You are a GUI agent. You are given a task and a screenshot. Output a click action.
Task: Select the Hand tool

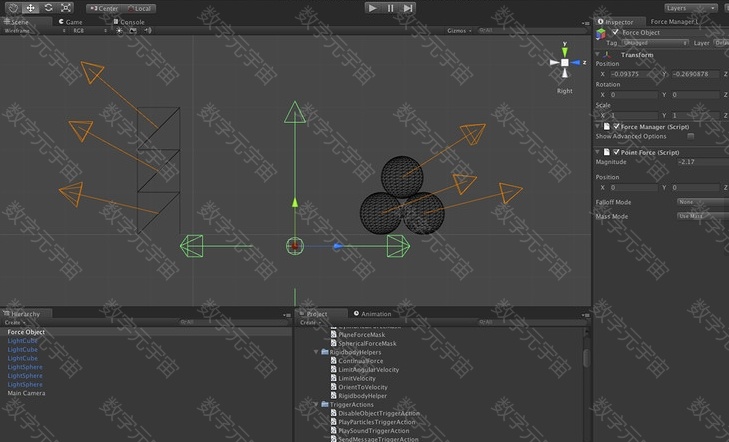tap(13, 8)
